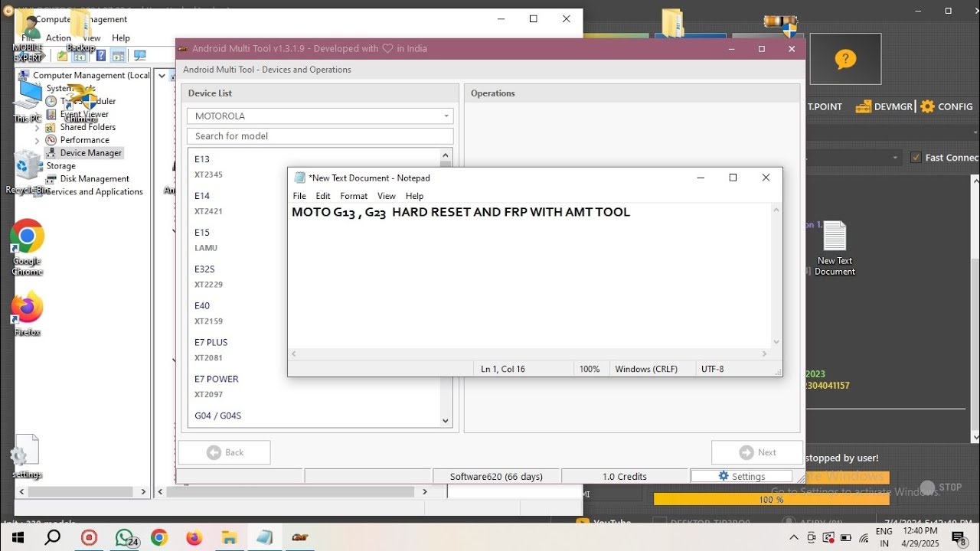Click the Notepad text line about MOTO G13

pos(461,212)
